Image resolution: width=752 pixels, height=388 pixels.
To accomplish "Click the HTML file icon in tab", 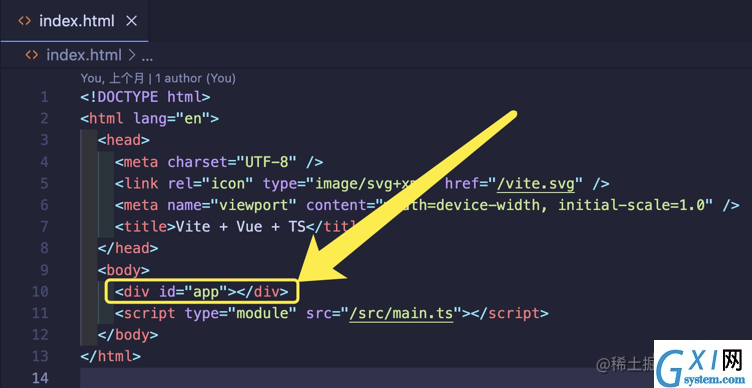I will click(24, 21).
